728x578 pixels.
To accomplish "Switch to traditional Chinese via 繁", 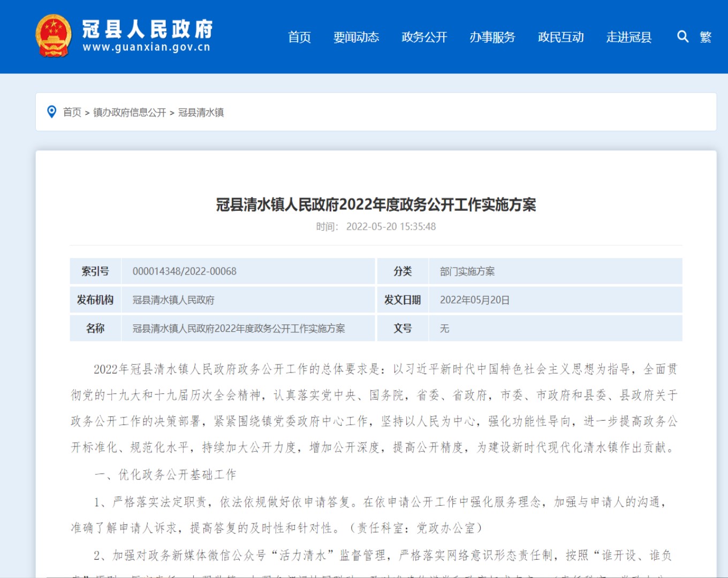I will point(706,37).
